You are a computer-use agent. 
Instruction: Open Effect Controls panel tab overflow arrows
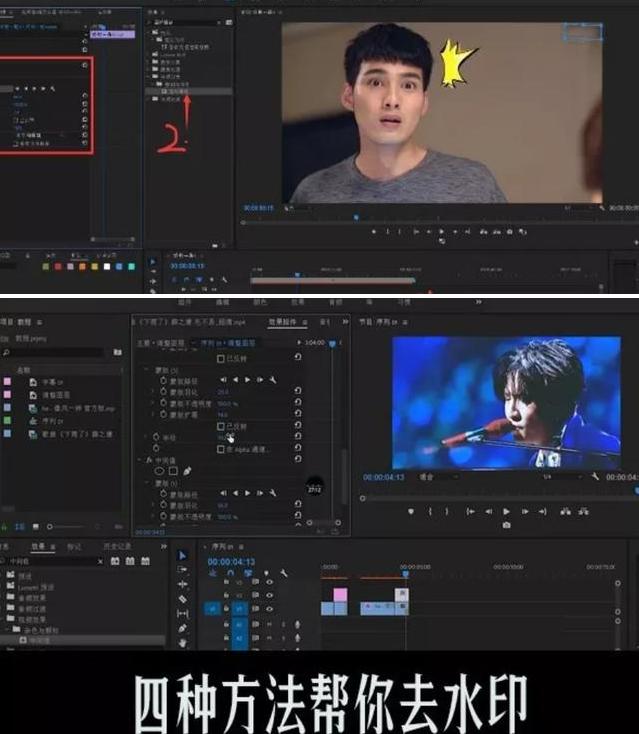[345, 322]
